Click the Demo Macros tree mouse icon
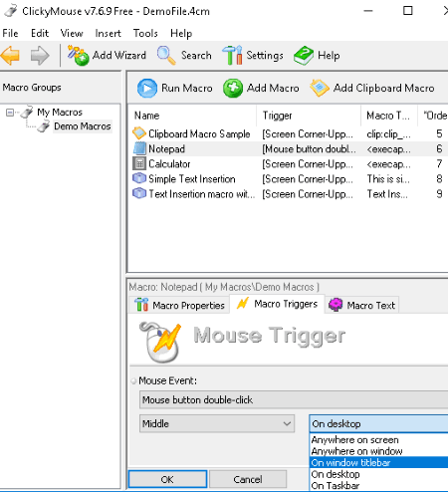Image resolution: width=448 pixels, height=492 pixels. [44, 126]
